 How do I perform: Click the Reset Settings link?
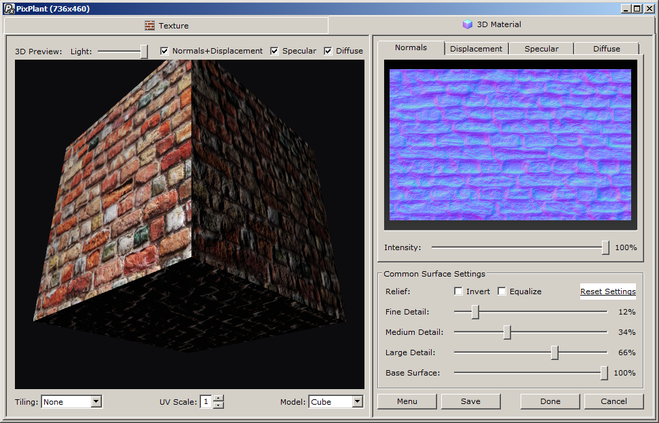pyautogui.click(x=608, y=291)
